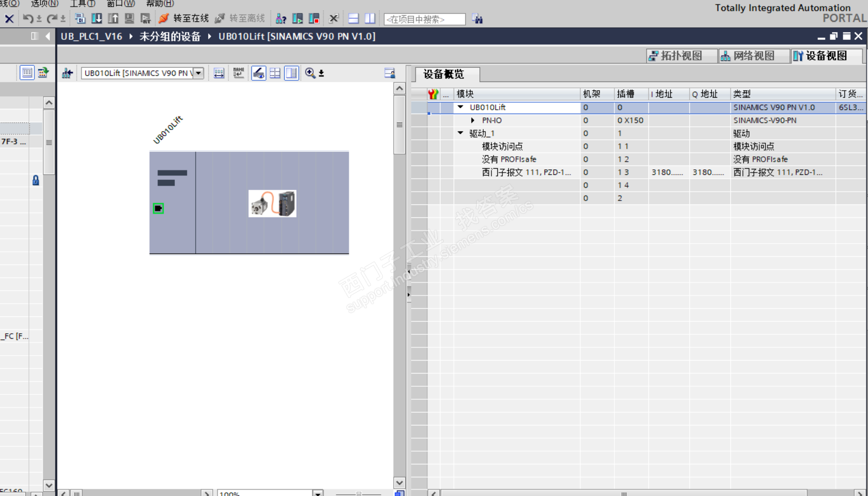Open accessible devices icon
The height and width of the screenshot is (496, 868).
281,19
